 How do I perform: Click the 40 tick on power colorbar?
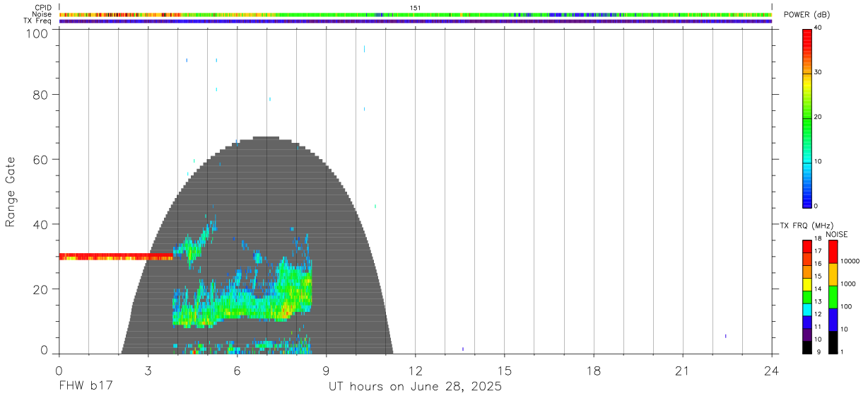[x=818, y=28]
